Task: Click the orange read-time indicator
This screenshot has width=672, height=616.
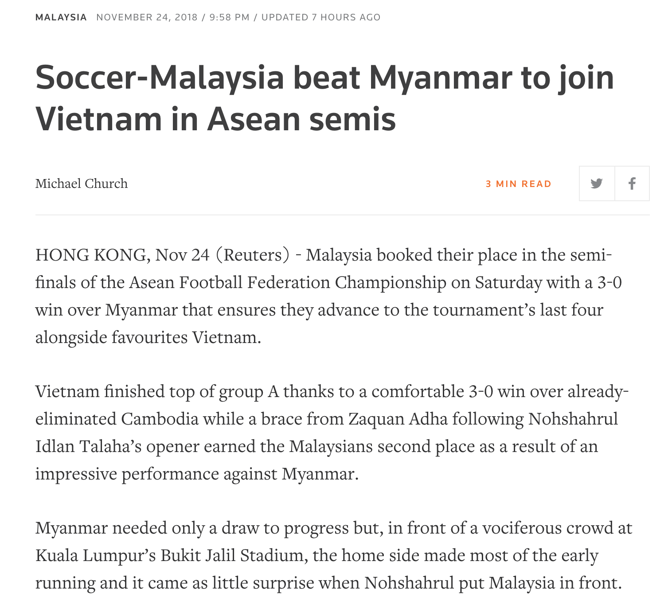Action: tap(518, 183)
